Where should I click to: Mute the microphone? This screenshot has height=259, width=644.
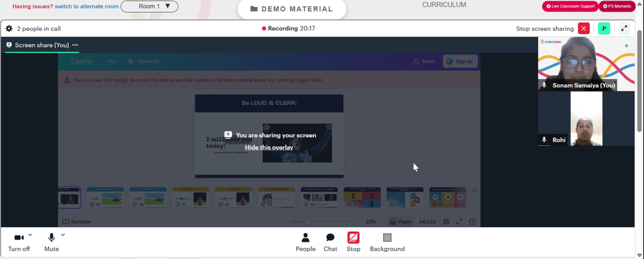[52, 242]
